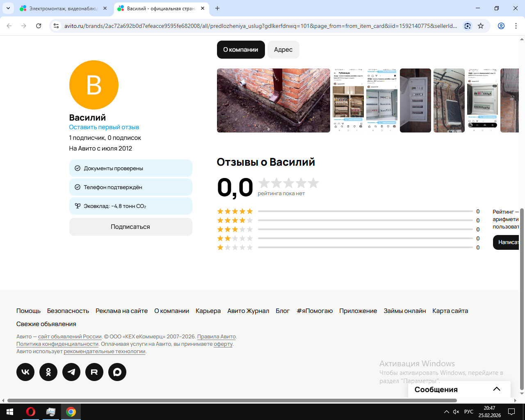Open Telegram social icon in footer
The height and width of the screenshot is (420, 525).
click(71, 372)
